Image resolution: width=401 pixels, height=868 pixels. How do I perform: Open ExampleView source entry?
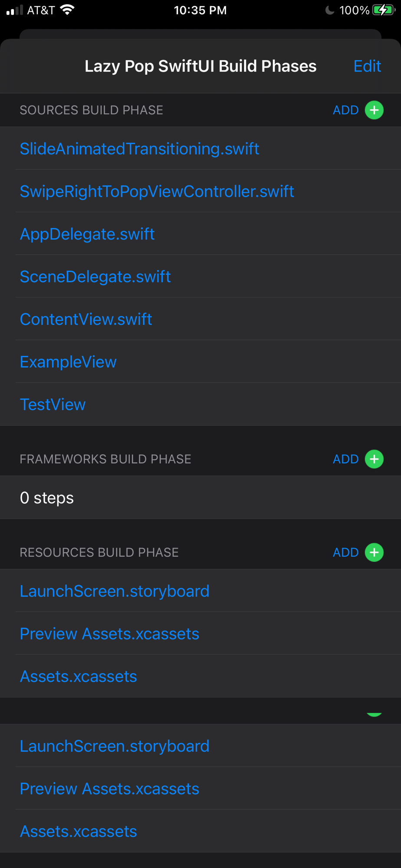(x=68, y=362)
